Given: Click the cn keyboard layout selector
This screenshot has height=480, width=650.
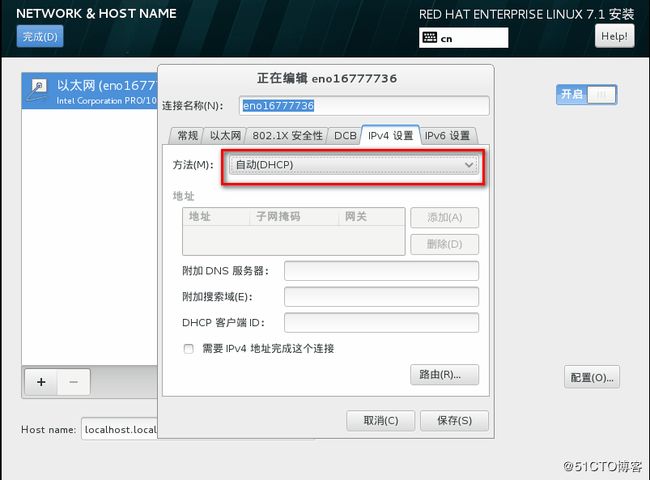Looking at the screenshot, I should tap(463, 38).
